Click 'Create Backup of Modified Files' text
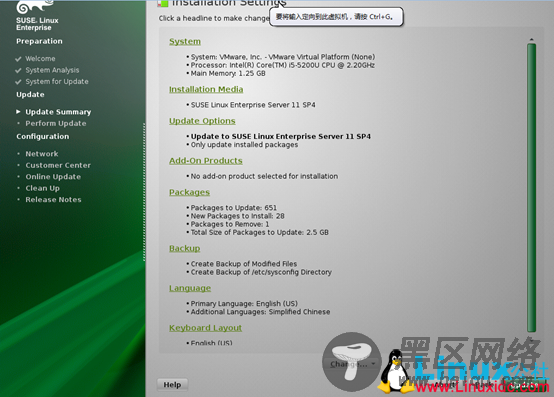 pyautogui.click(x=244, y=264)
